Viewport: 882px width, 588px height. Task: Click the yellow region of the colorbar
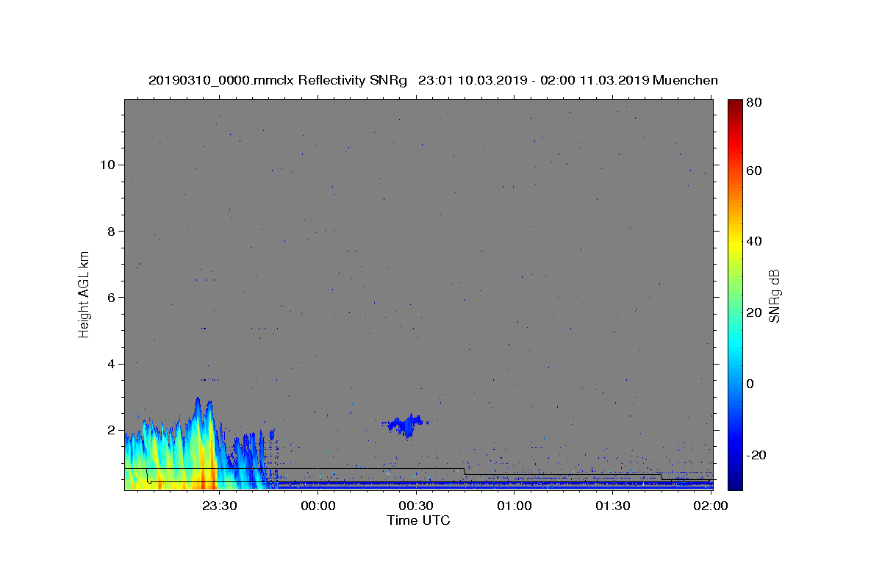[x=735, y=245]
